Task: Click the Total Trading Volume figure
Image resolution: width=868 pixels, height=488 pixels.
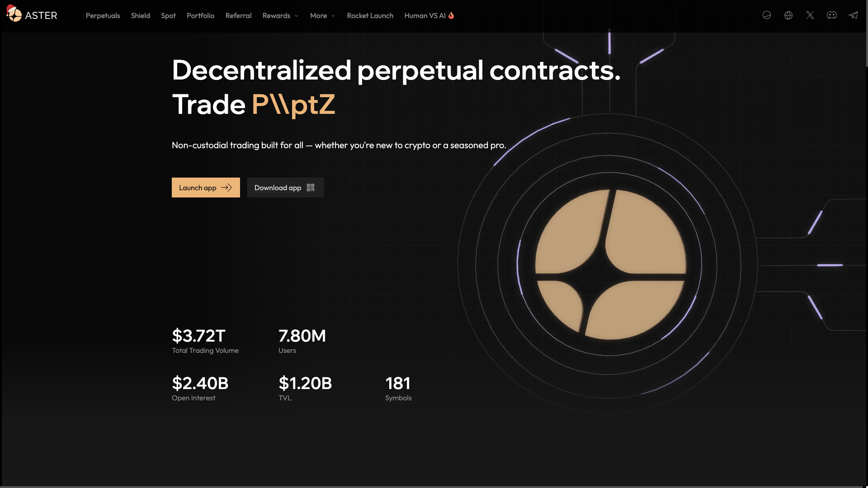Action: click(x=198, y=336)
